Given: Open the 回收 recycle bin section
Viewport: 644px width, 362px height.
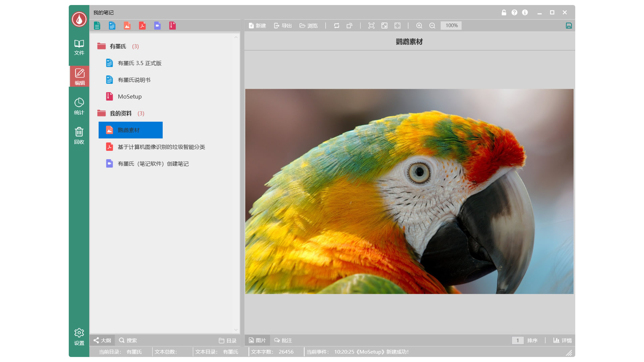Looking at the screenshot, I should 79,136.
